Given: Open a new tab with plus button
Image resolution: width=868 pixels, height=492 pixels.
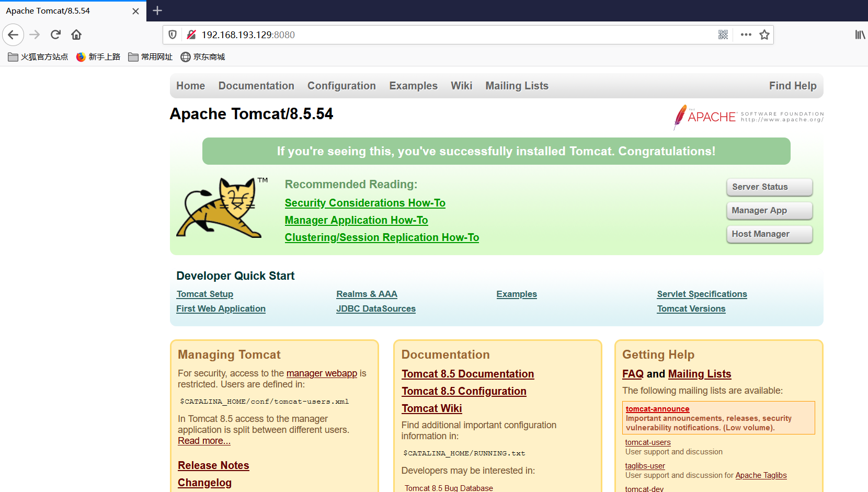Looking at the screenshot, I should coord(157,10).
